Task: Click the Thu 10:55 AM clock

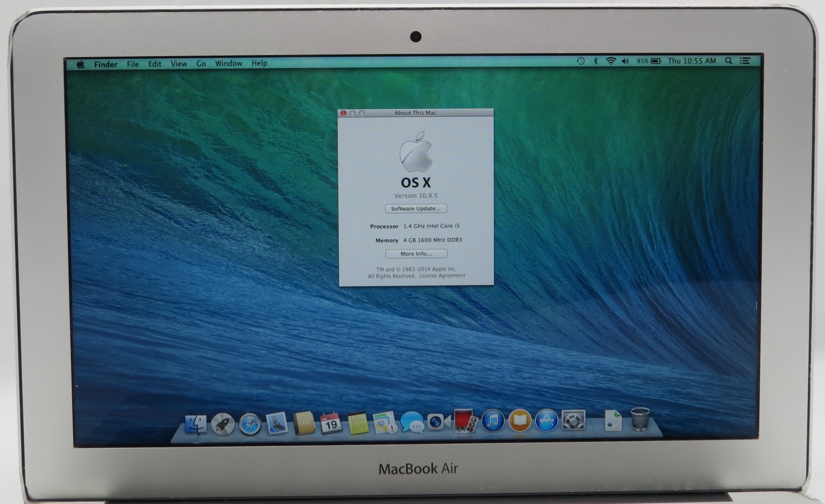Action: [x=692, y=61]
